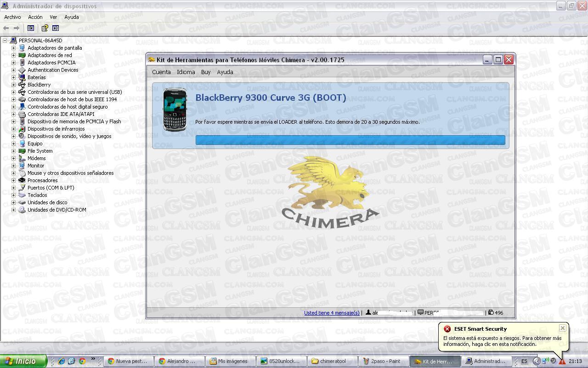This screenshot has width=588, height=368.
Task: Select the Equipo tree row
Action: [35, 144]
